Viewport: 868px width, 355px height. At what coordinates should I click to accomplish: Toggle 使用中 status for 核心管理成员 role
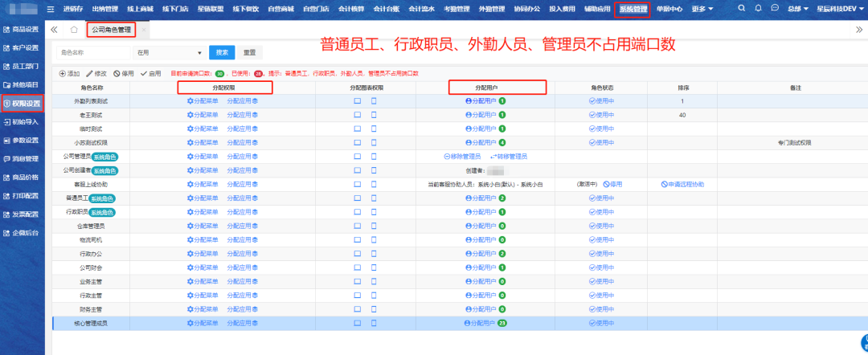[x=601, y=323]
